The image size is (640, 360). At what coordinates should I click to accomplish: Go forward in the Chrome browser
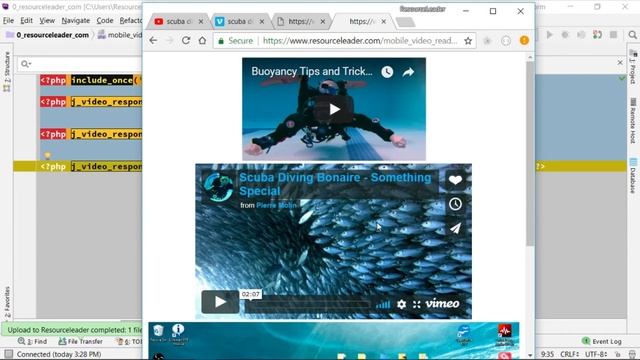click(x=170, y=40)
